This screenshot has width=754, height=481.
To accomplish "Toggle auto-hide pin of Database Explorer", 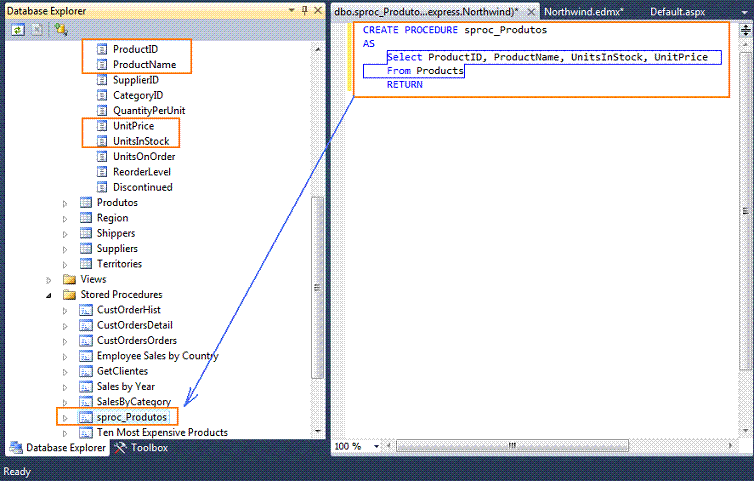I will (304, 10).
